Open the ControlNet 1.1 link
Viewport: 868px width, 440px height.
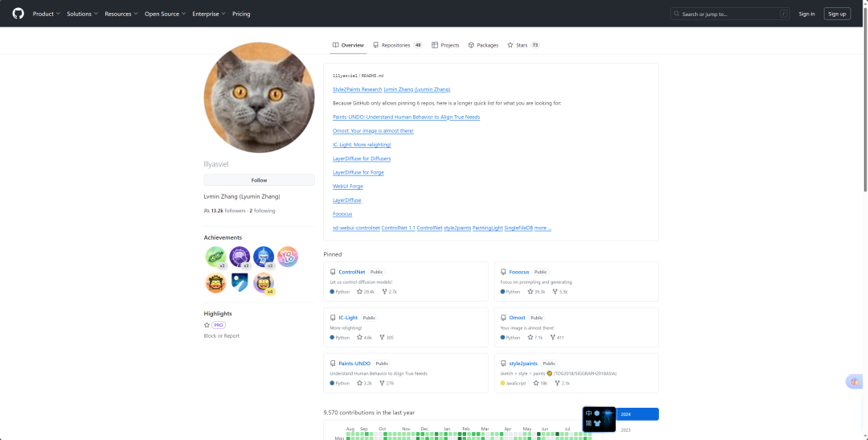click(398, 228)
